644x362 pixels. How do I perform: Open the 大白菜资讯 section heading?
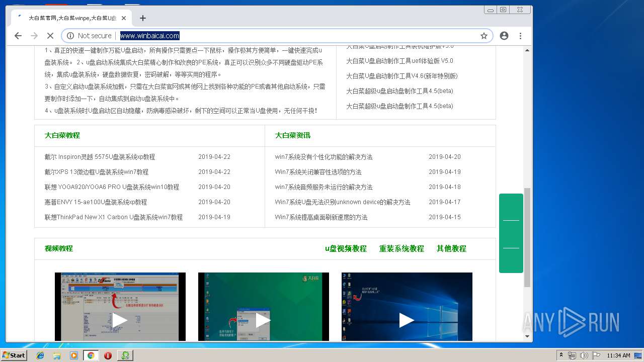(292, 135)
